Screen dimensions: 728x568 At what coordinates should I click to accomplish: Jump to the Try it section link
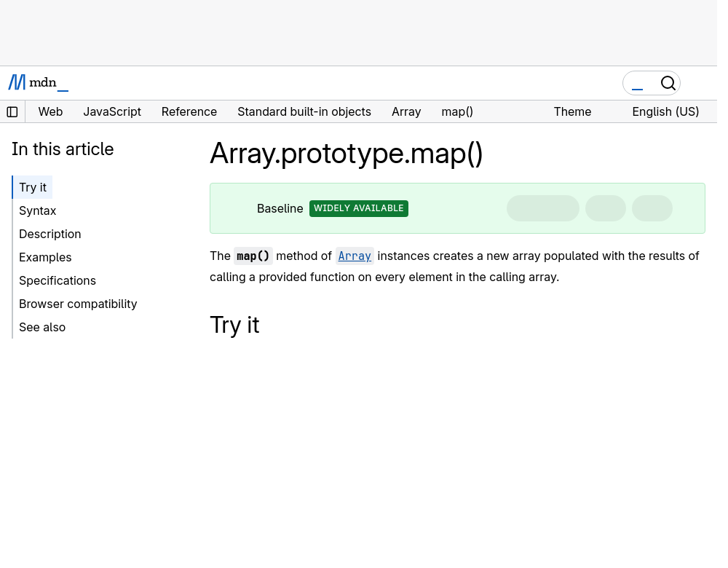click(33, 188)
